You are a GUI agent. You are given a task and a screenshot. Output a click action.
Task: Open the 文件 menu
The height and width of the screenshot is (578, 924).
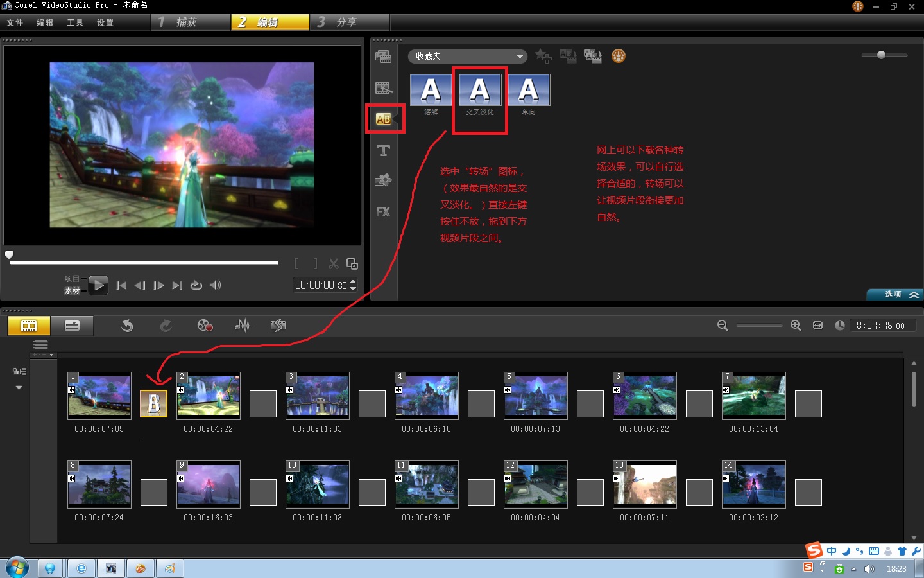[15, 22]
